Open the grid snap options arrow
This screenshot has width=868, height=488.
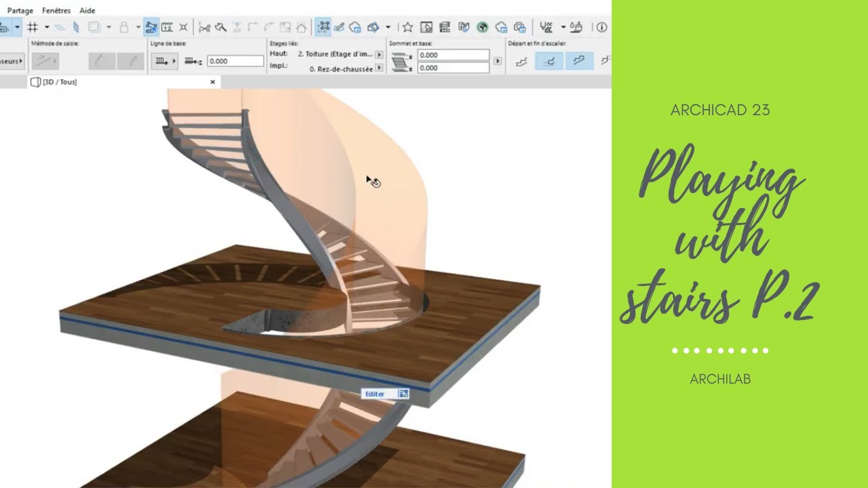pyautogui.click(x=46, y=27)
